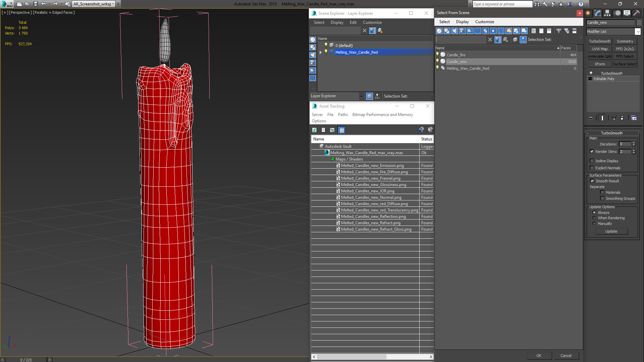Image resolution: width=644 pixels, height=362 pixels.
Task: Click Remove modifier trash icon
Action: 622,118
